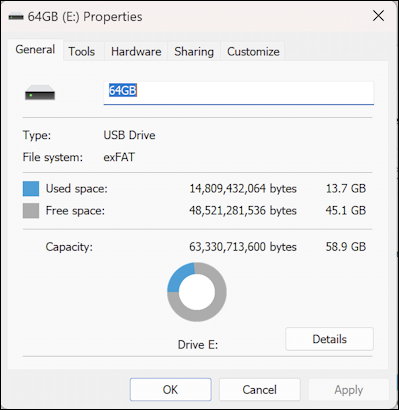
Task: Click the Drive E: label below the chart
Action: click(x=198, y=344)
